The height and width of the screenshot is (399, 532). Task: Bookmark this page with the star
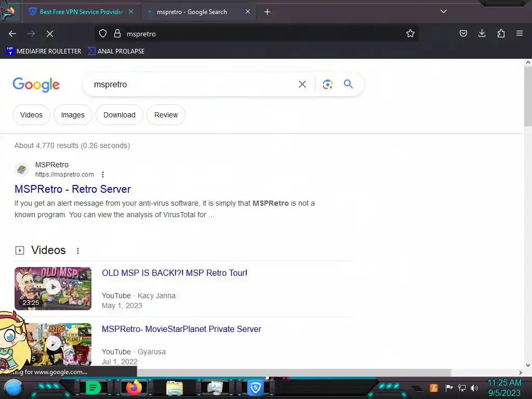[410, 33]
